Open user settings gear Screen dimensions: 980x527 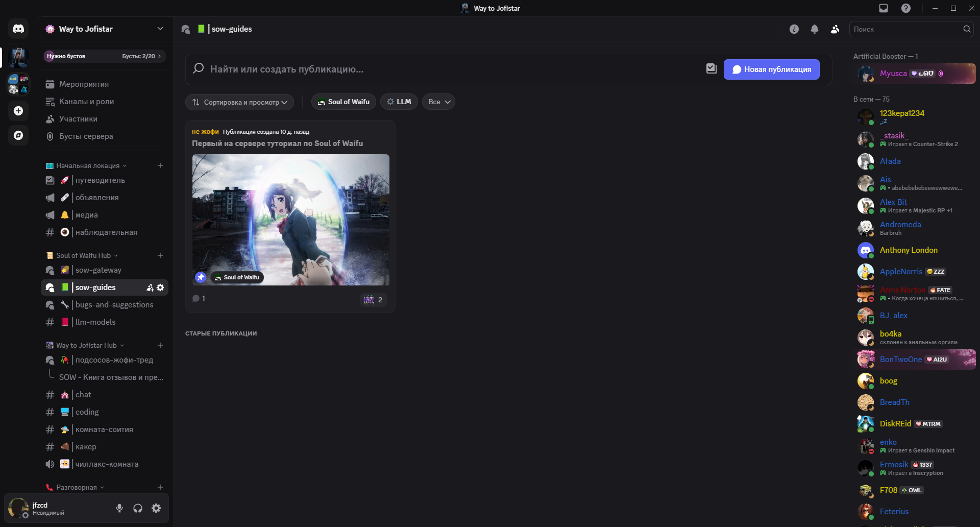[156, 508]
